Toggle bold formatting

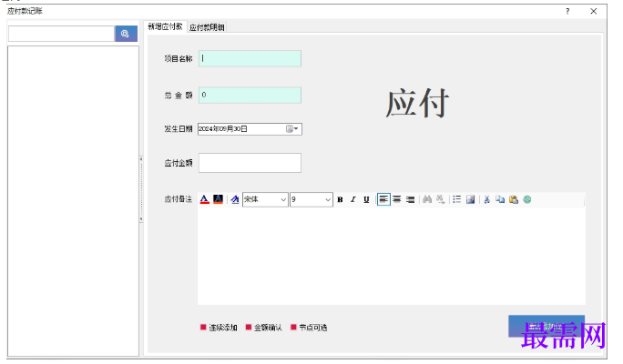point(340,199)
